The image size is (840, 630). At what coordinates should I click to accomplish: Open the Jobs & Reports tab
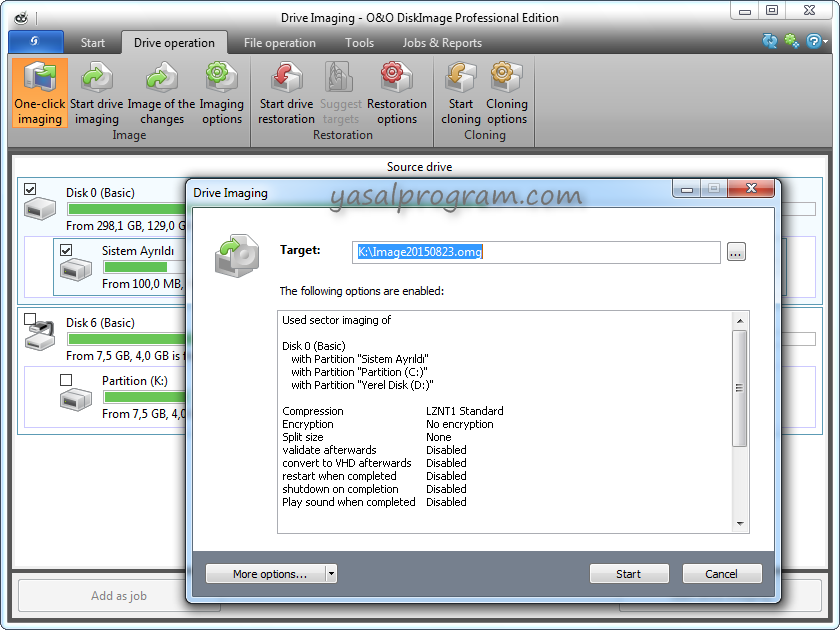point(441,43)
